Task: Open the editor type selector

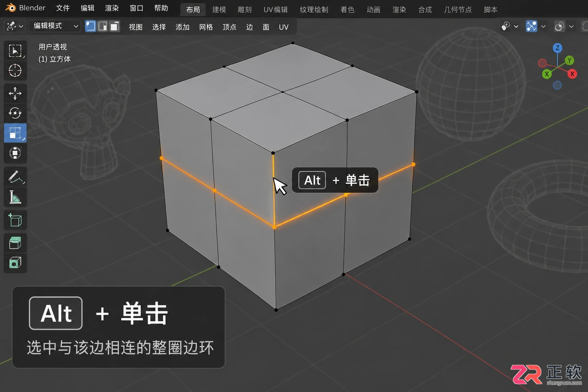Action: pyautogui.click(x=15, y=26)
